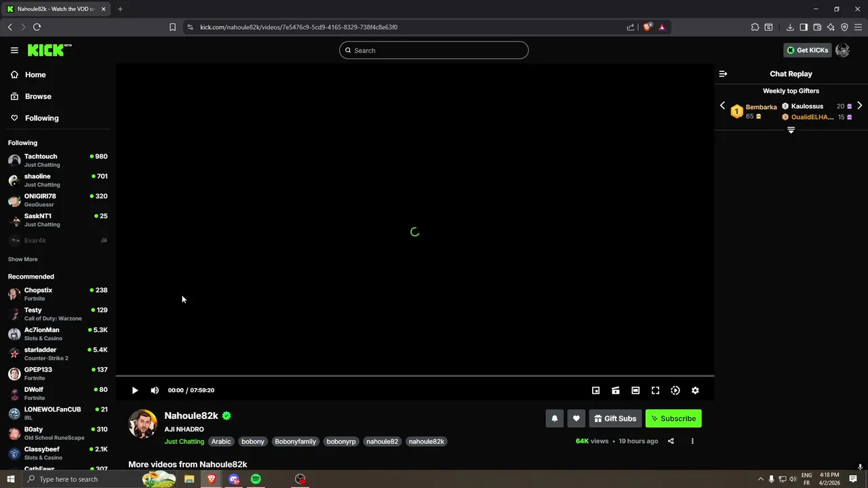Open Ac7ionMan Slots & Casino channel
This screenshot has height=488, width=868.
pyautogui.click(x=58, y=333)
